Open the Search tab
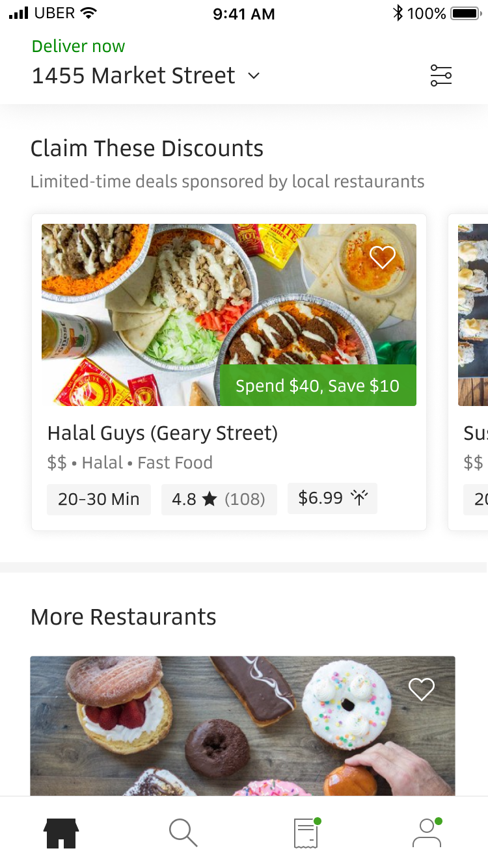Viewport: 488px width, 868px height. [183, 833]
